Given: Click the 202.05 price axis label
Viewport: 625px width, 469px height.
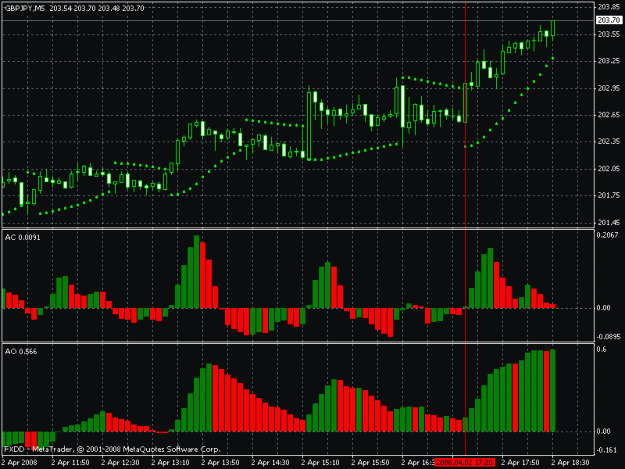Looking at the screenshot, I should [x=609, y=169].
